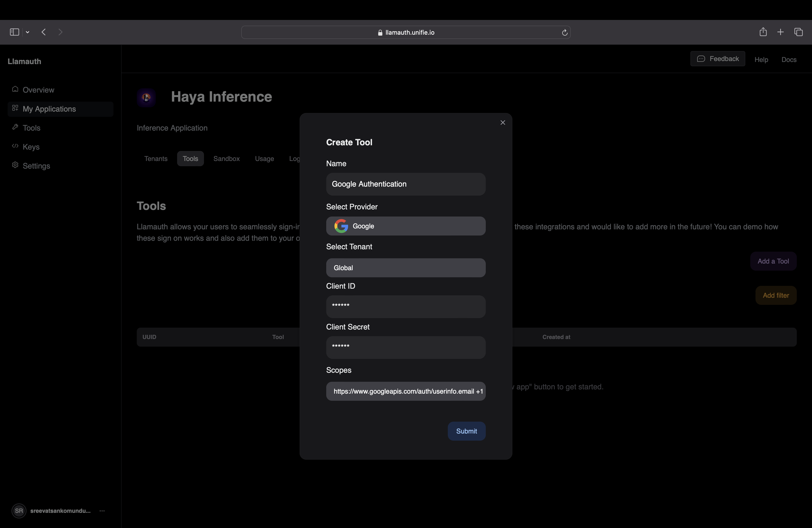Open the Select Provider dropdown showing Google
Image resolution: width=812 pixels, height=528 pixels.
click(406, 226)
